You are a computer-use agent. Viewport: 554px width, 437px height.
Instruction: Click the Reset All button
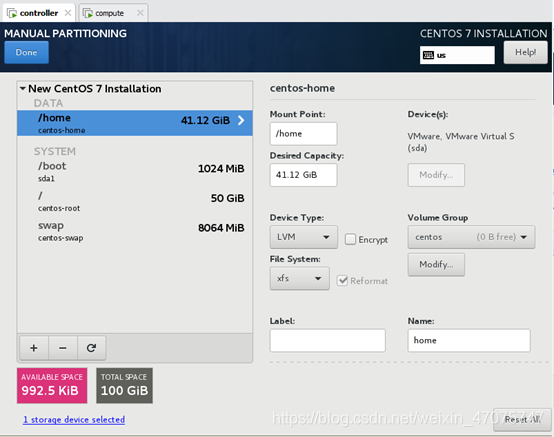pyautogui.click(x=522, y=419)
